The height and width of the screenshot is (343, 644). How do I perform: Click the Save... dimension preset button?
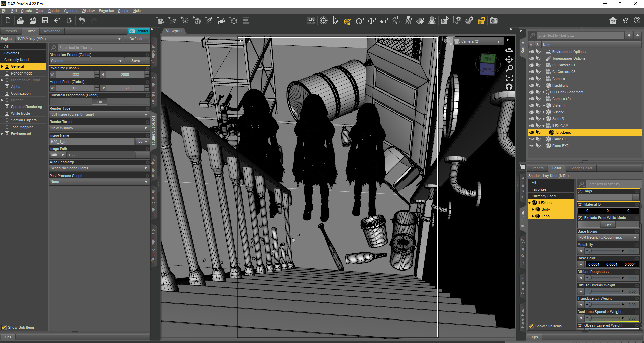(x=137, y=61)
